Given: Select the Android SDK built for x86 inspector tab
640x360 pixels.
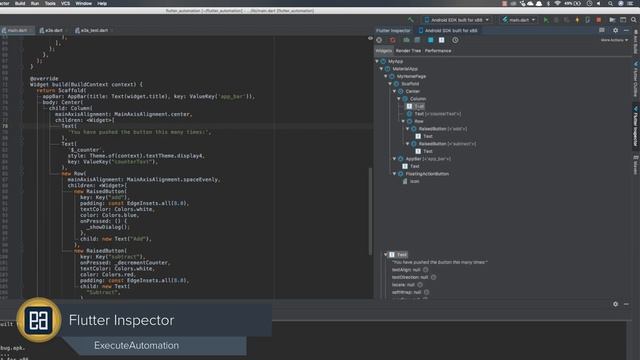Looking at the screenshot, I should [x=448, y=30].
